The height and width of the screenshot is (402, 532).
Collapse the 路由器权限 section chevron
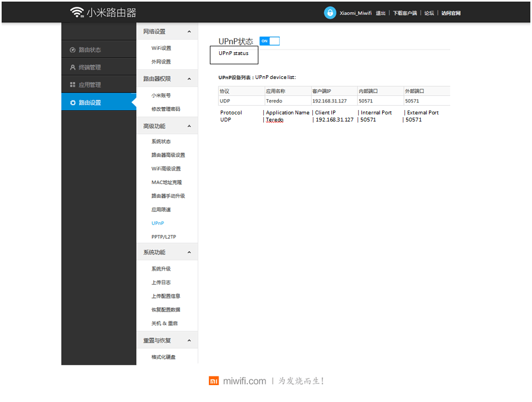189,78
